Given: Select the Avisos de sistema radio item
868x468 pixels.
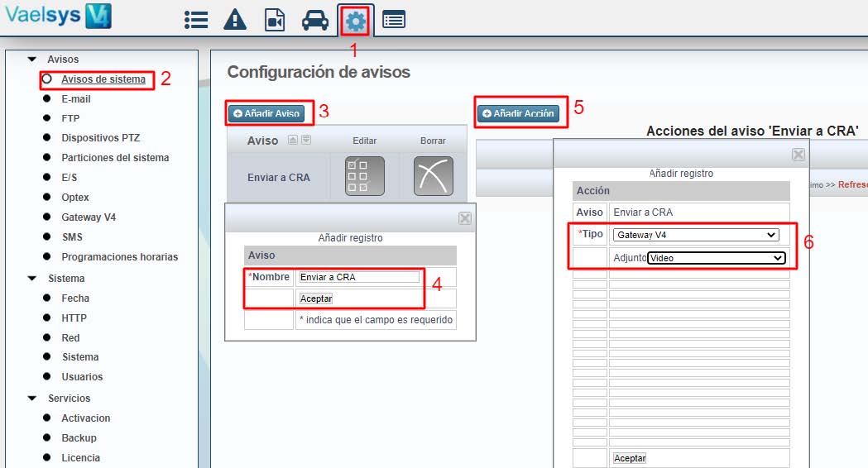Looking at the screenshot, I should click(x=47, y=79).
